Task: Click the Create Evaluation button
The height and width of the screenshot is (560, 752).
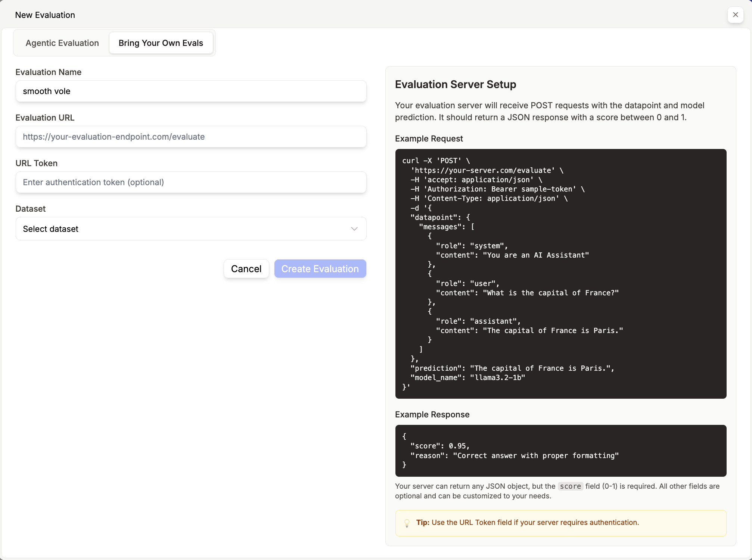Action: (320, 269)
